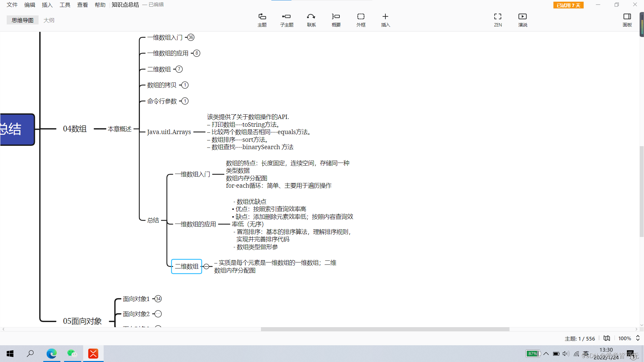Click the horizontal scrollbar thumb
Screen dimensions: 644x362
tap(385, 329)
